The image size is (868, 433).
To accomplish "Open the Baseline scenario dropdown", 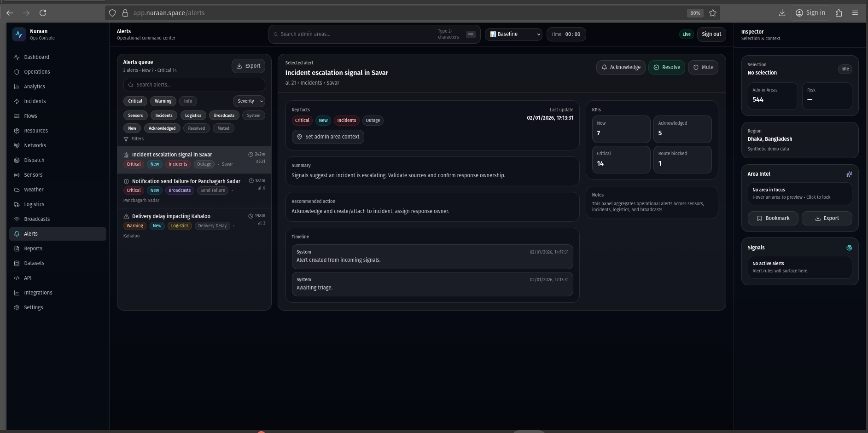I will pyautogui.click(x=514, y=35).
